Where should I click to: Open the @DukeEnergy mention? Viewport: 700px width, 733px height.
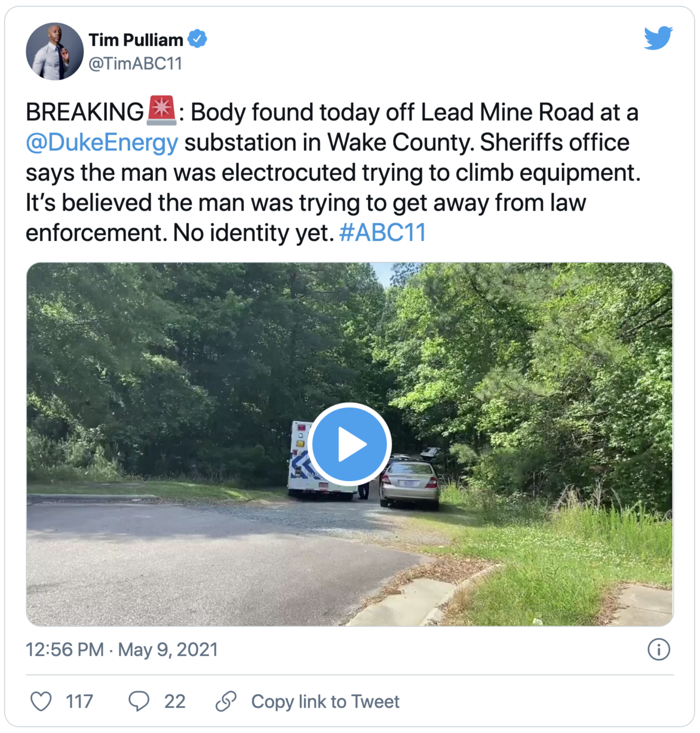pos(102,142)
